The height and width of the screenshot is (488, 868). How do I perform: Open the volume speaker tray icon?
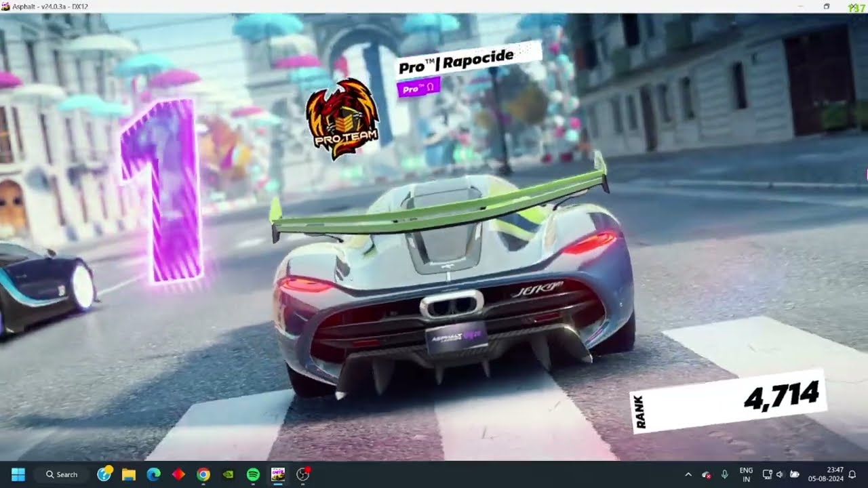click(x=780, y=474)
